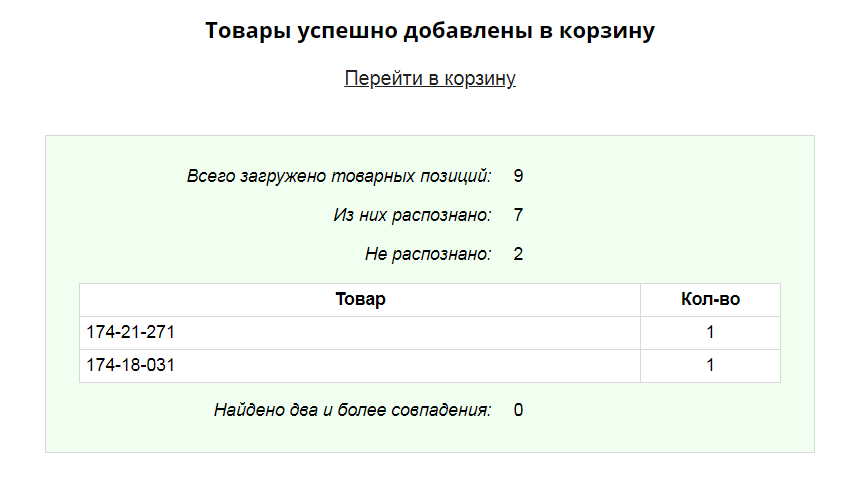The width and height of the screenshot is (860, 482).
Task: Select the recognized items count 7
Action: [518, 215]
